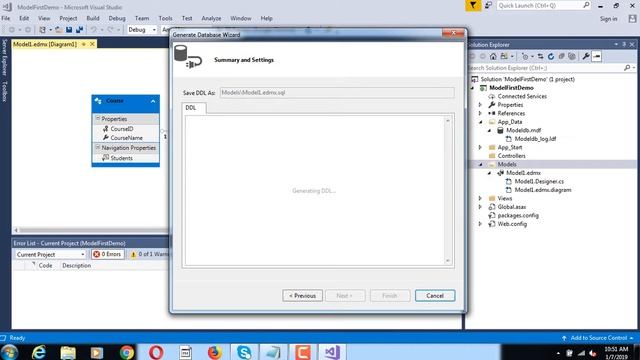Open the File menu
The width and height of the screenshot is (640, 360).
point(6,18)
